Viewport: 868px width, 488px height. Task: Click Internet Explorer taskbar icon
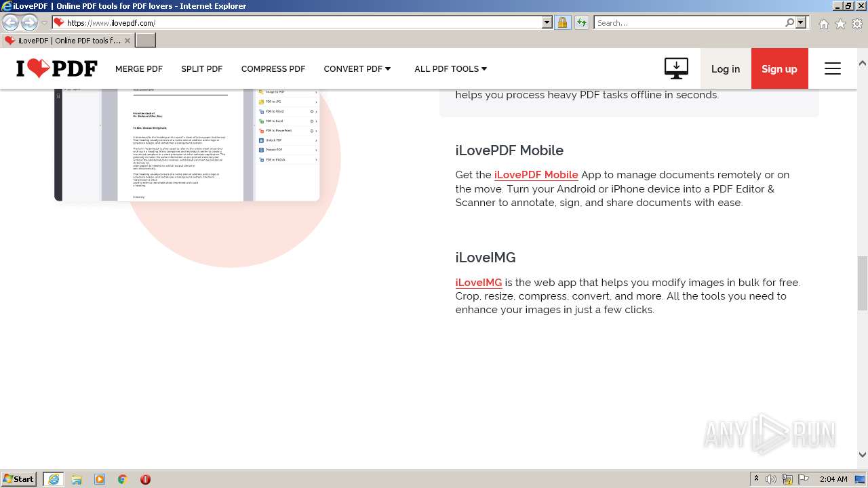pos(54,479)
